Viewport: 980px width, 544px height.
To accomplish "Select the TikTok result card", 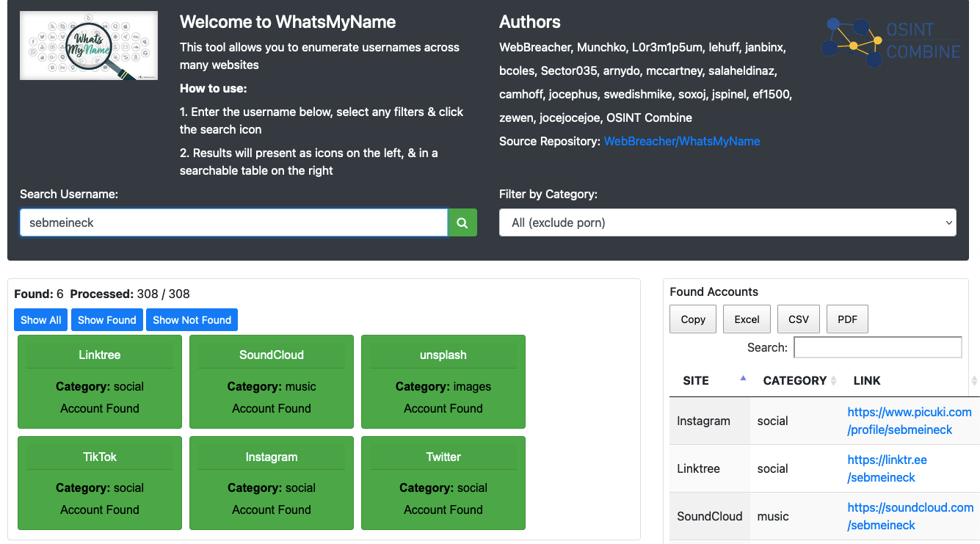I will point(100,483).
